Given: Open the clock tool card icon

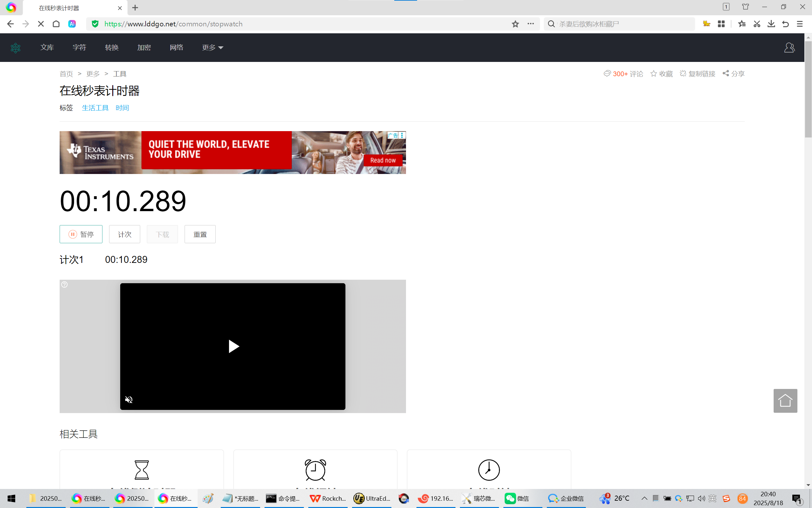Looking at the screenshot, I should click(x=489, y=470).
